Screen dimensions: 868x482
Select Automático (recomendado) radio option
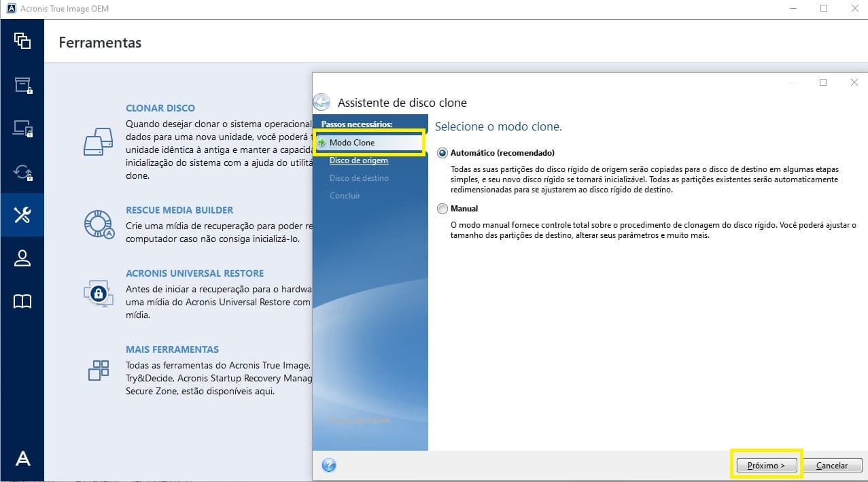(x=443, y=153)
